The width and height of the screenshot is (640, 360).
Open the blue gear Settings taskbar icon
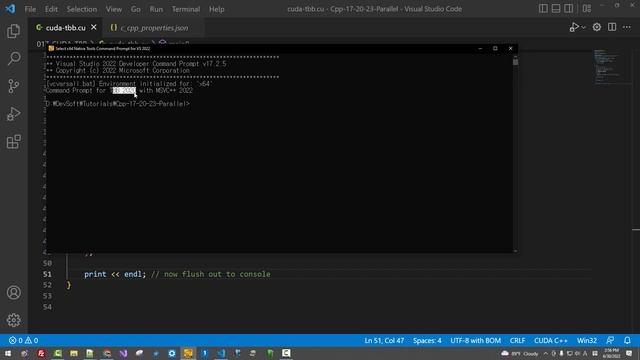(172, 353)
